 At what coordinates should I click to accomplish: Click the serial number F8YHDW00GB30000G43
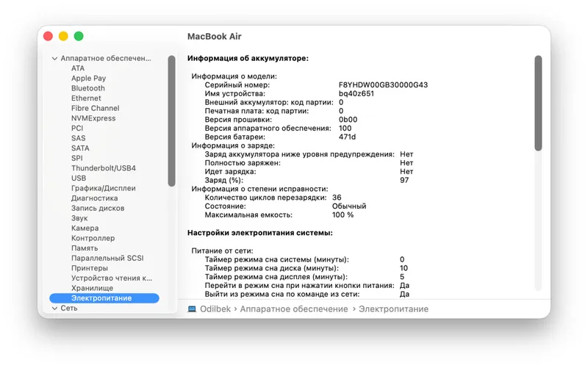point(383,85)
